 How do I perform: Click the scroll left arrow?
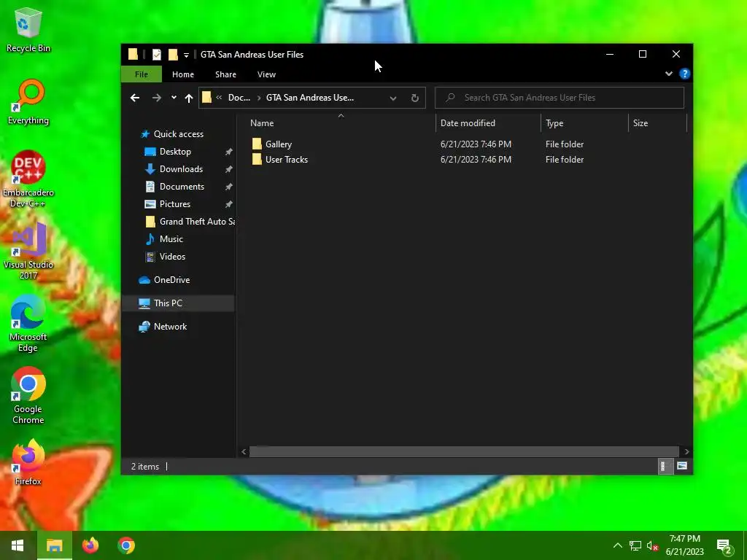point(244,451)
